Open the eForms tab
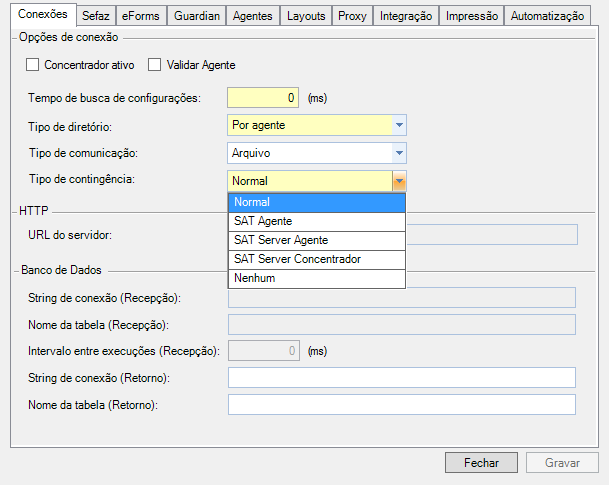Screen dimensions: 609x485 point(139,16)
